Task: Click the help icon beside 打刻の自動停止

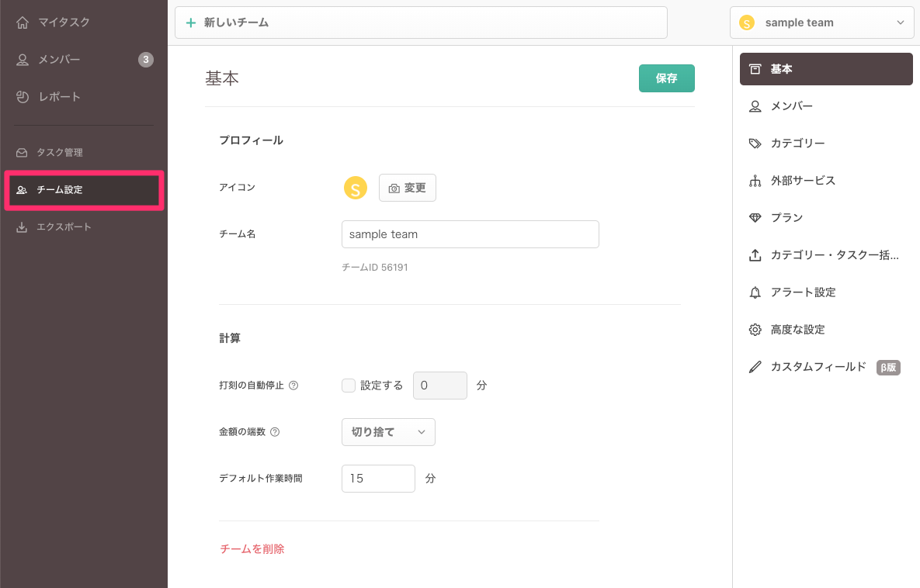Action: point(293,386)
